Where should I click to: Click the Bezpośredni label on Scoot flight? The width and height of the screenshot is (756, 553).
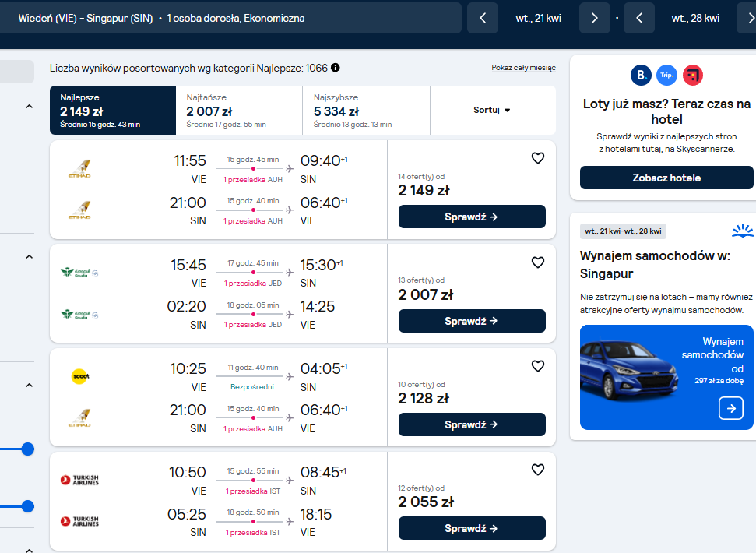[x=252, y=386]
